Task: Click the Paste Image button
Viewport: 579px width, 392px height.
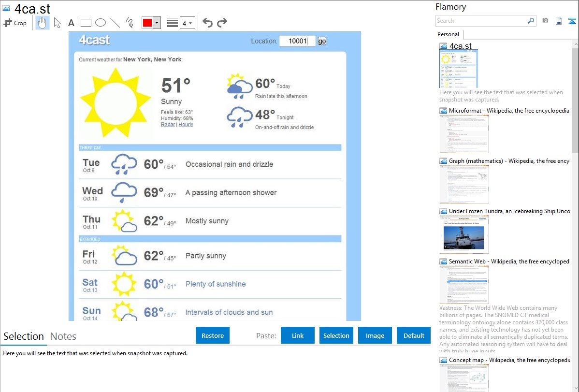Action: pos(375,335)
